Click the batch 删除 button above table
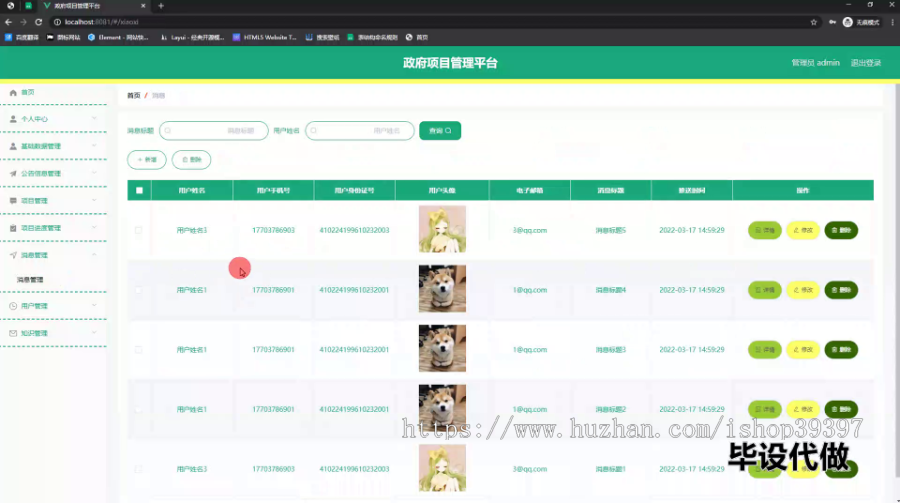Viewport: 900px width, 503px height. (192, 160)
